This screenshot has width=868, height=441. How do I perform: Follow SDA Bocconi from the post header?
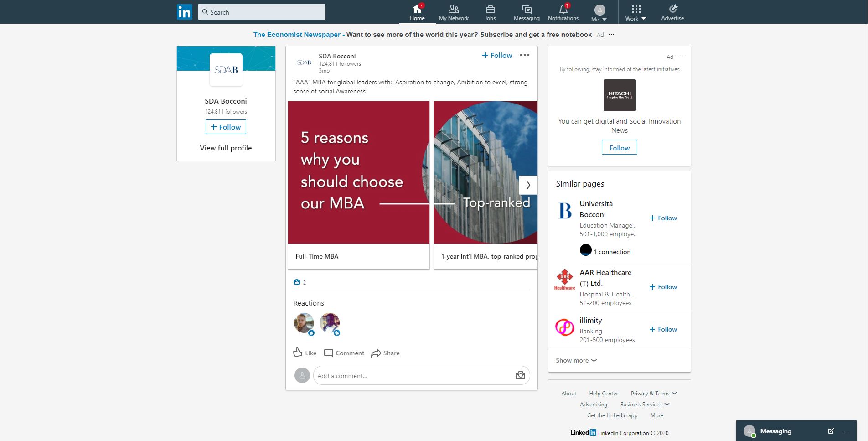point(497,55)
